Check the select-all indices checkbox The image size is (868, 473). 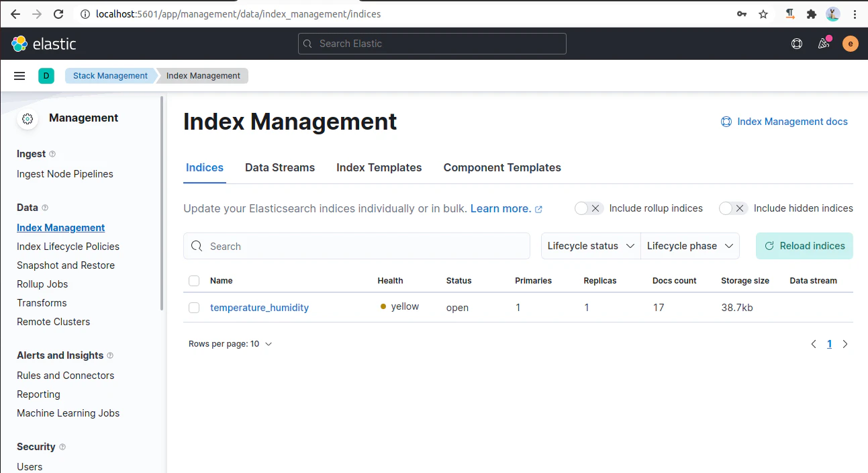[x=194, y=281]
